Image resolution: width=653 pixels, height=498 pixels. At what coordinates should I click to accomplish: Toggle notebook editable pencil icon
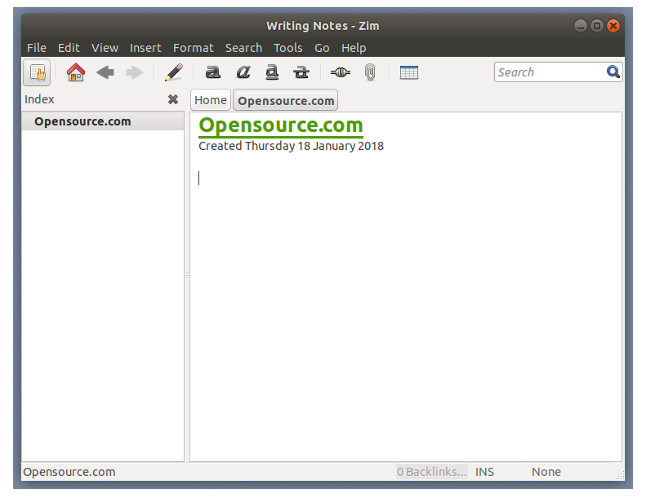point(174,72)
